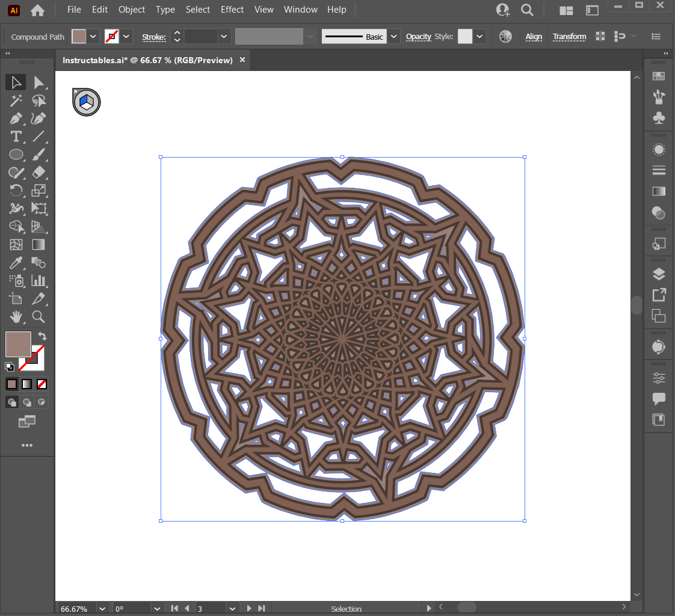This screenshot has height=616, width=675.
Task: Open the File menu
Action: coord(74,10)
